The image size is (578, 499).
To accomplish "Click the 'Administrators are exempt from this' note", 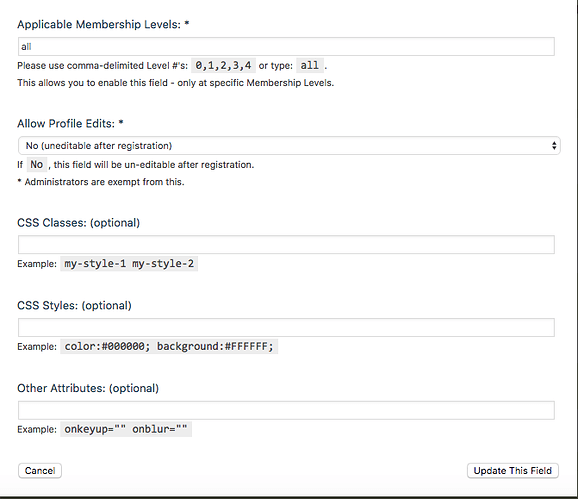I will 101,182.
